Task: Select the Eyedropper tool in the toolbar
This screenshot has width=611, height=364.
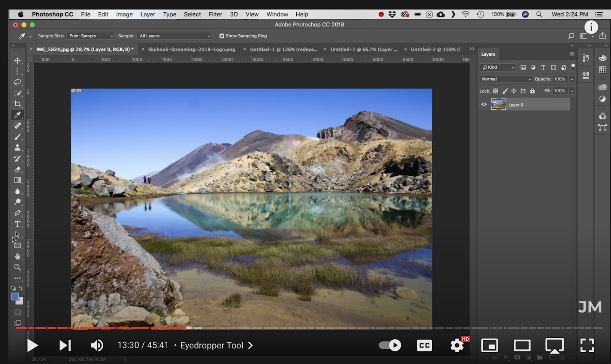Action: tap(18, 115)
